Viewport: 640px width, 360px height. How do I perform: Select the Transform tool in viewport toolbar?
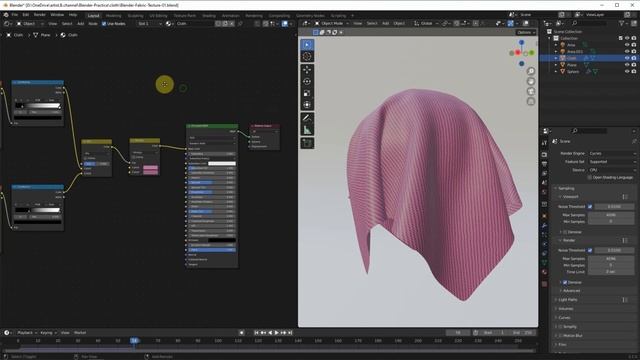pyautogui.click(x=307, y=105)
